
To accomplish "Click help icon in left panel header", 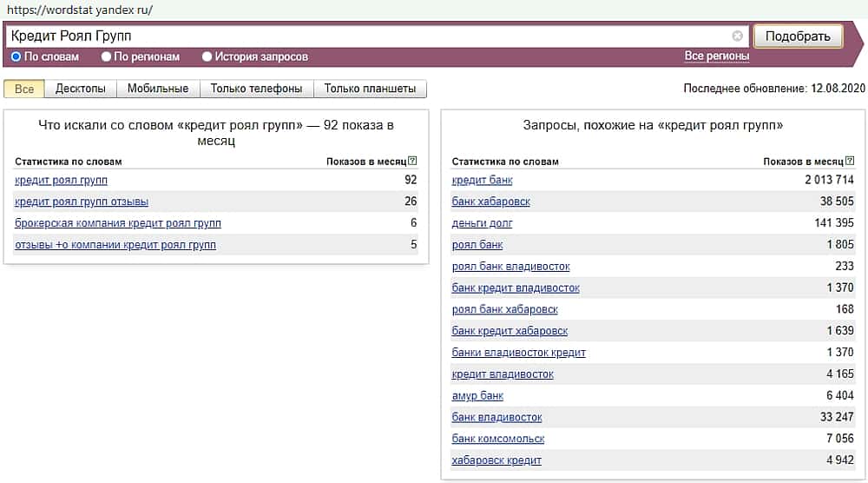I will tap(412, 161).
